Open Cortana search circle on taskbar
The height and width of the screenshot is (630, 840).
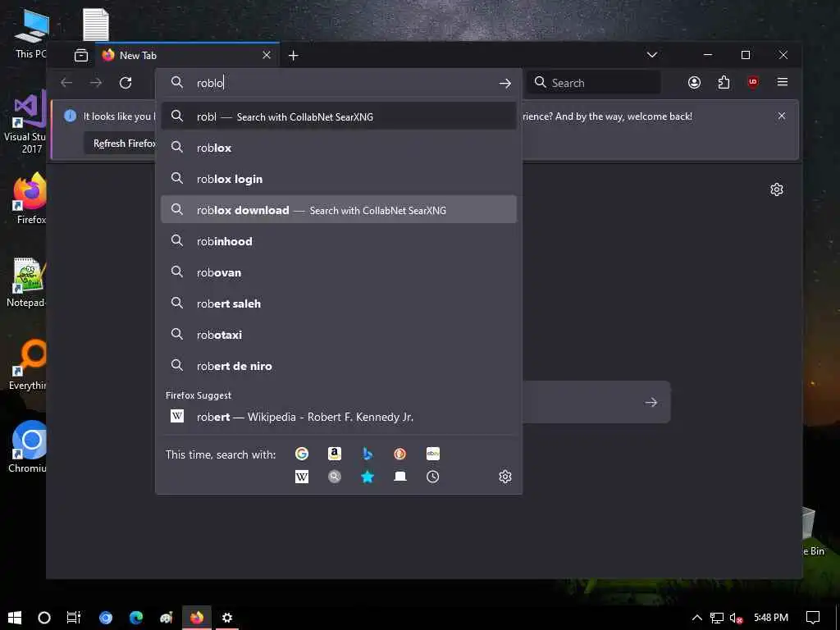(x=44, y=618)
